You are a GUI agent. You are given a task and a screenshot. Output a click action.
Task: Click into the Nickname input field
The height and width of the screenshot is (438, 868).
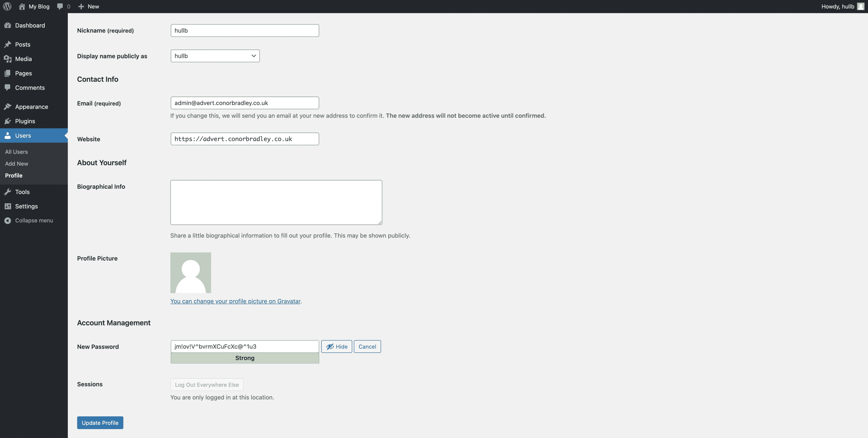click(245, 30)
